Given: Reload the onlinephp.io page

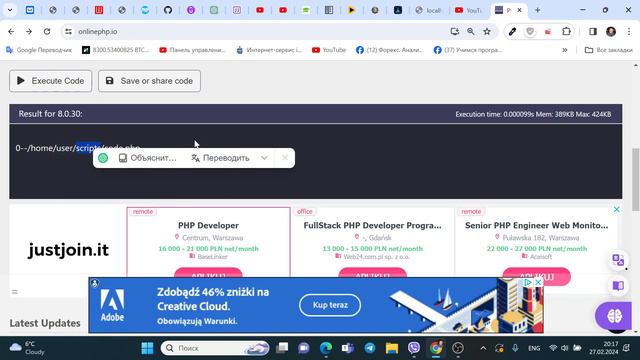Looking at the screenshot, I should [47, 31].
